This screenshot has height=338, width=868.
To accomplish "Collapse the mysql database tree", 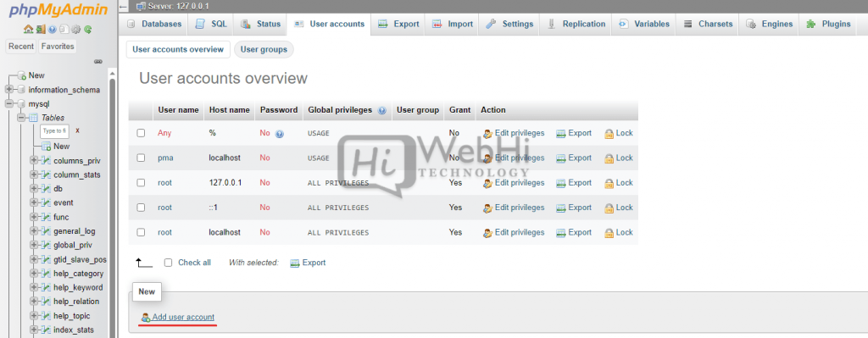I will tap(9, 103).
